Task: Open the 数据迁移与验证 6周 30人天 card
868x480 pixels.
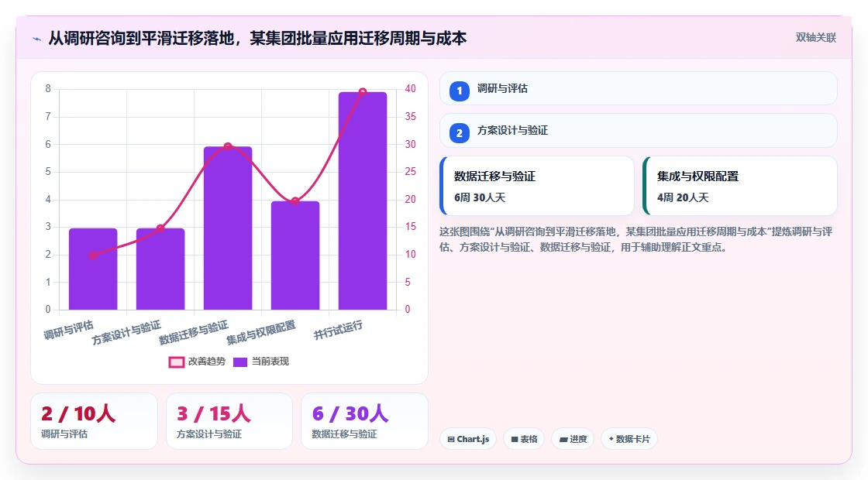Action: point(537,186)
